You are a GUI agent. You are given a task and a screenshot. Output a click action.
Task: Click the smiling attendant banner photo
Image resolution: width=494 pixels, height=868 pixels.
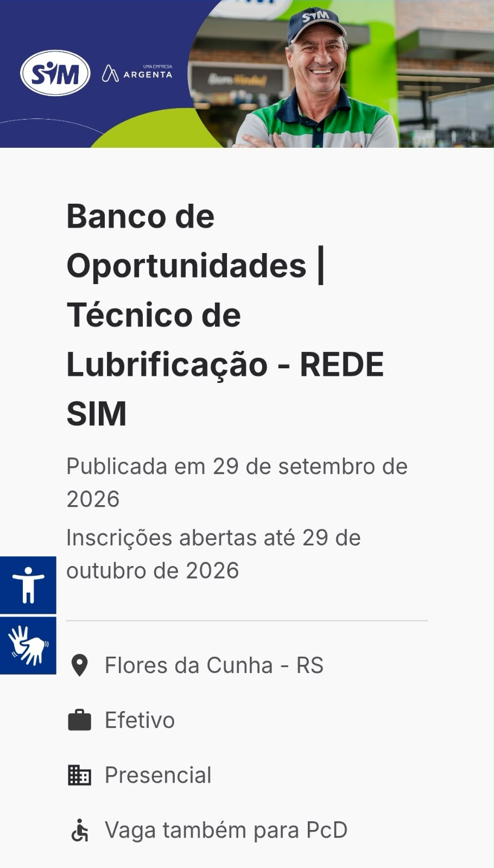click(x=342, y=74)
